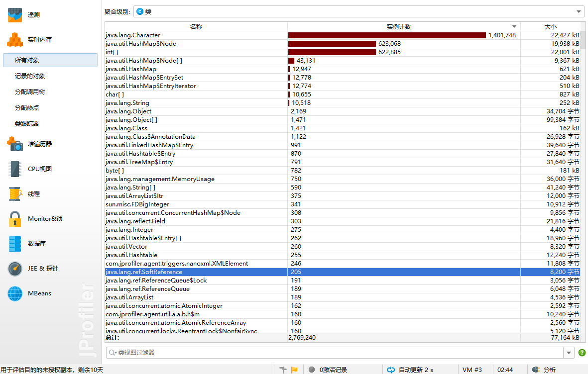
Task: Open the 实时内存 live memory section icon
Action: point(15,40)
